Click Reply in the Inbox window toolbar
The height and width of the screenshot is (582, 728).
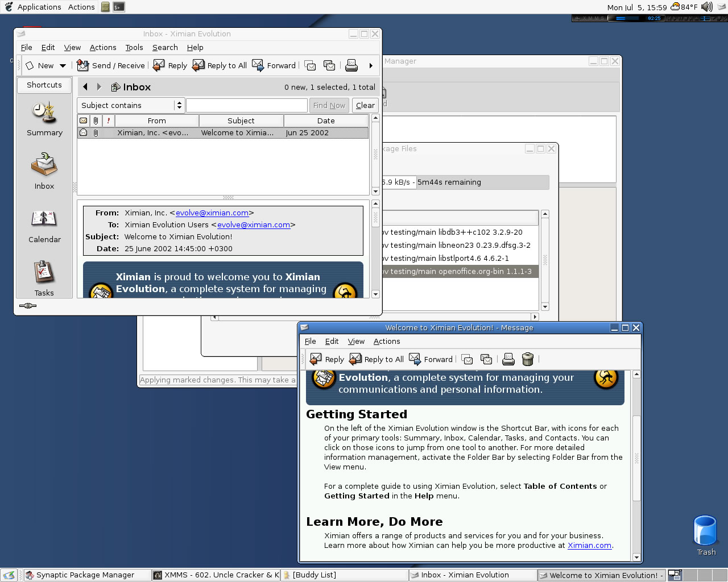(x=170, y=65)
